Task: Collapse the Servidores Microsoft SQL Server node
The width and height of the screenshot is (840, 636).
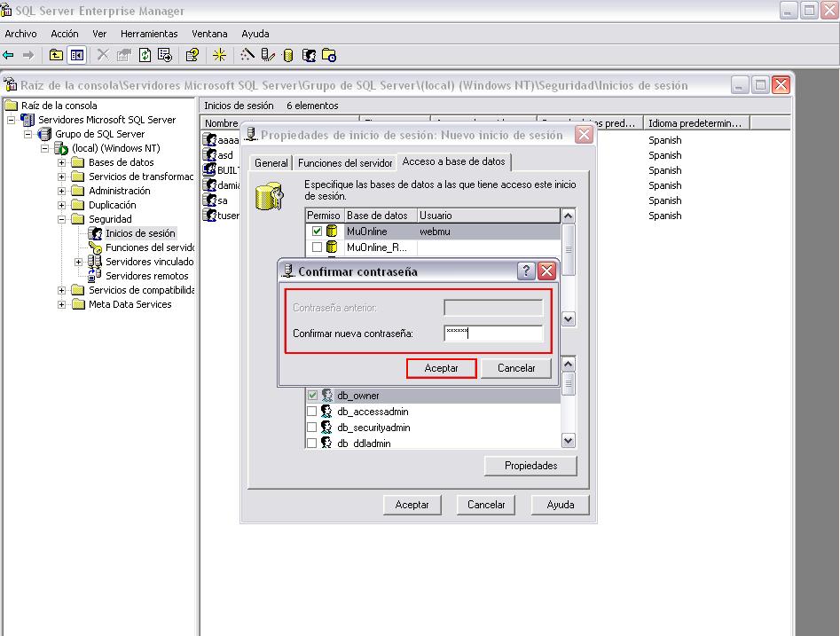Action: point(11,120)
